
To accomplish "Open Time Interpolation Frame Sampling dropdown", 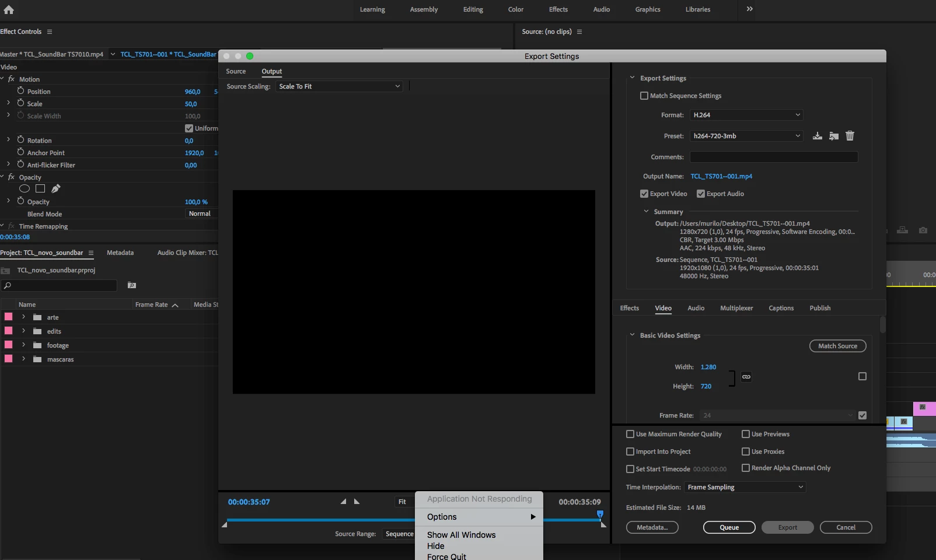I will coord(745,487).
